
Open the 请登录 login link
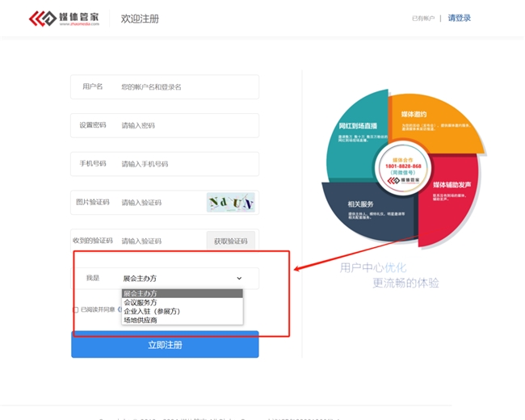(x=459, y=18)
